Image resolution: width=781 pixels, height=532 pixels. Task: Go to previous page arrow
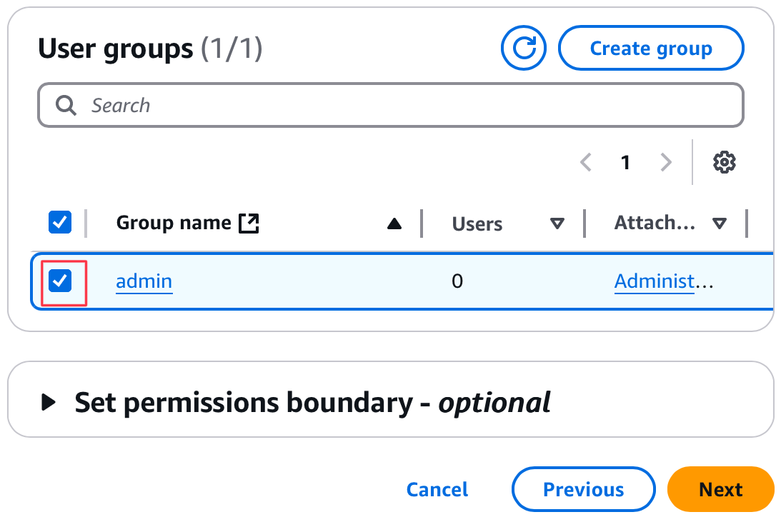(x=586, y=163)
